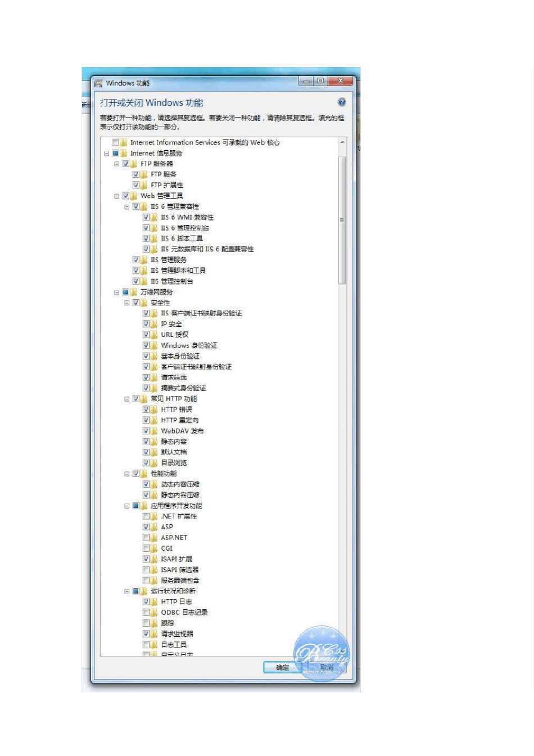
Task: Collapse the 运行状况和诊断 node
Action: [x=126, y=591]
